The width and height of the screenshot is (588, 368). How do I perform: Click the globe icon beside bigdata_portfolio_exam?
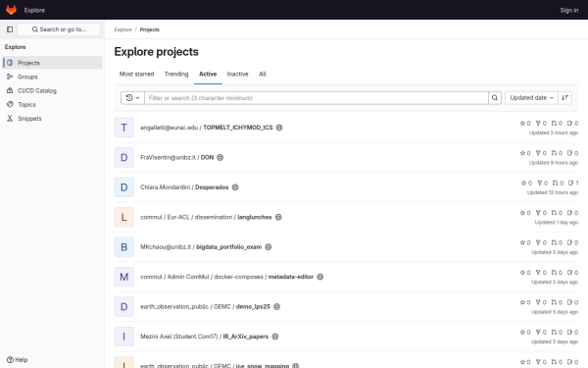click(269, 246)
